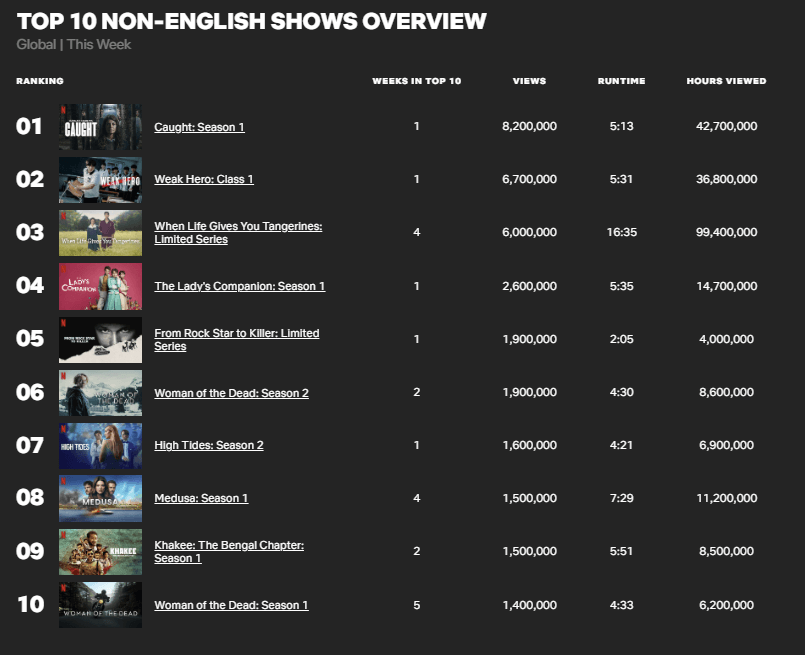Select From Rock Star to Killer thumbnail
Screen dimensions: 805x655
[101, 340]
